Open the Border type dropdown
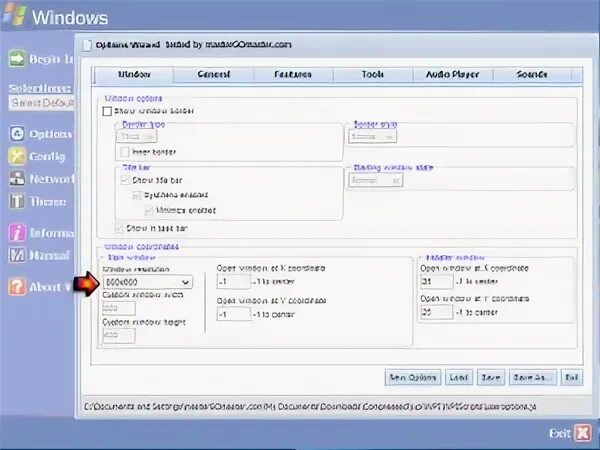The image size is (600, 450). (137, 136)
